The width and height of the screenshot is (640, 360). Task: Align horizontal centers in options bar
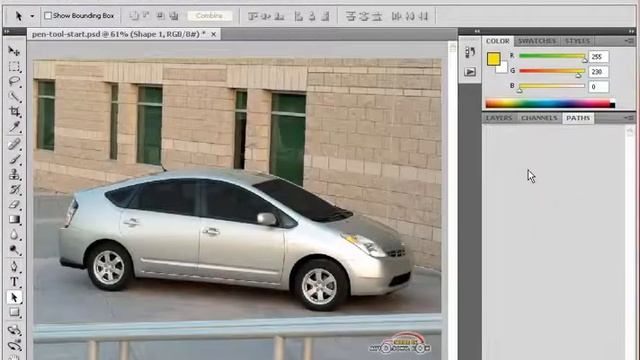[312, 16]
